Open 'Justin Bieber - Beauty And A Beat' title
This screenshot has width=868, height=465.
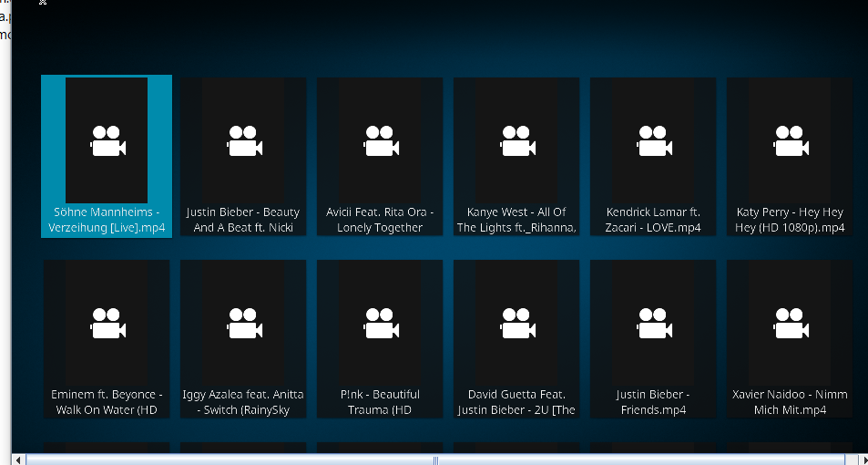coord(243,220)
